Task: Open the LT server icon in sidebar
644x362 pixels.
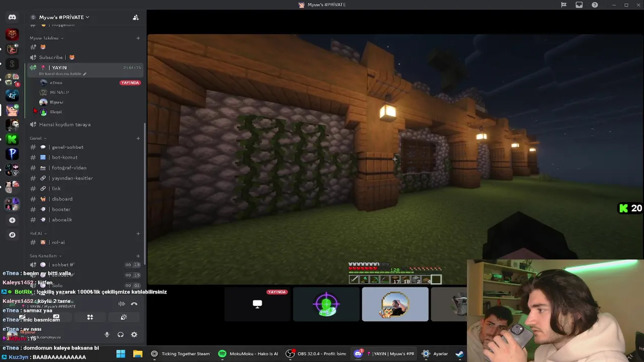Action: pyautogui.click(x=12, y=95)
